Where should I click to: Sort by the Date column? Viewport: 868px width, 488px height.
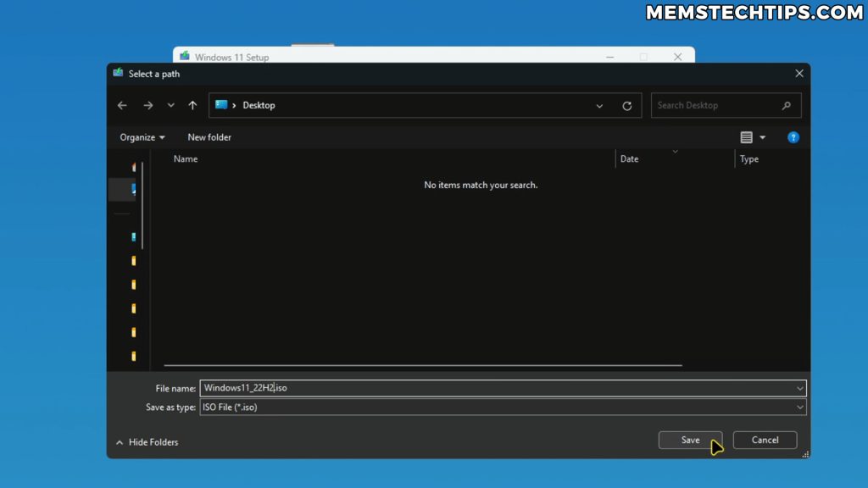(630, 158)
